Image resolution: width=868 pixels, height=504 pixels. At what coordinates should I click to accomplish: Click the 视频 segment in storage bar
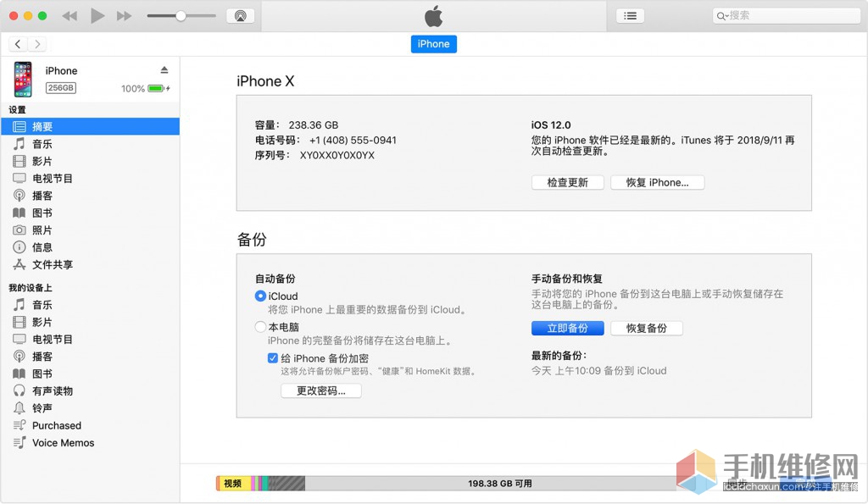pos(233,484)
